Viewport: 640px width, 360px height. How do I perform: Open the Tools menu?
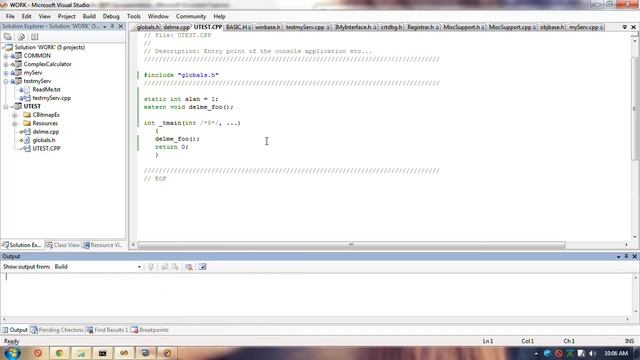(133, 16)
